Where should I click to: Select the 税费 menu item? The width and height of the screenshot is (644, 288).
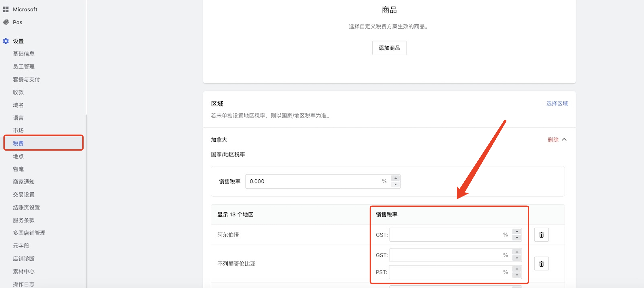click(43, 143)
